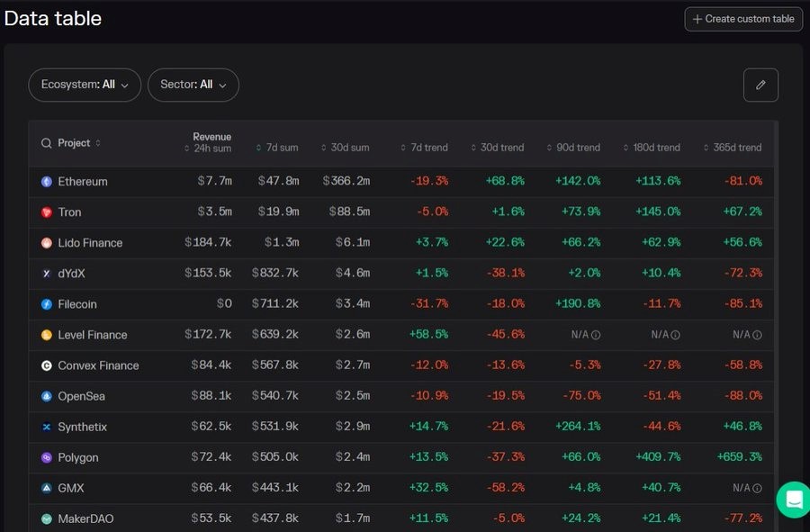The image size is (810, 532).
Task: Click GMX's -58.2% 30d trend value
Action: (x=506, y=488)
